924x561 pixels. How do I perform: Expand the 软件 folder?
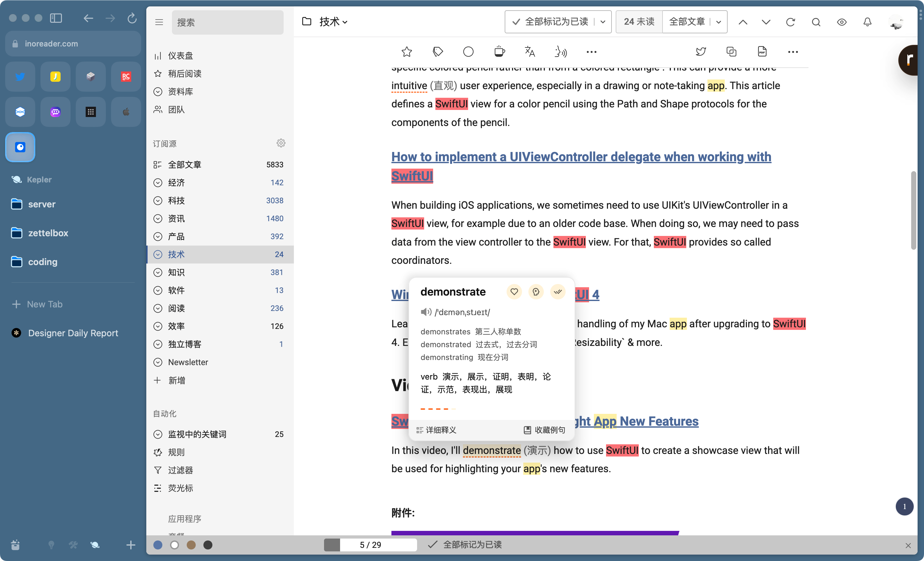158,290
